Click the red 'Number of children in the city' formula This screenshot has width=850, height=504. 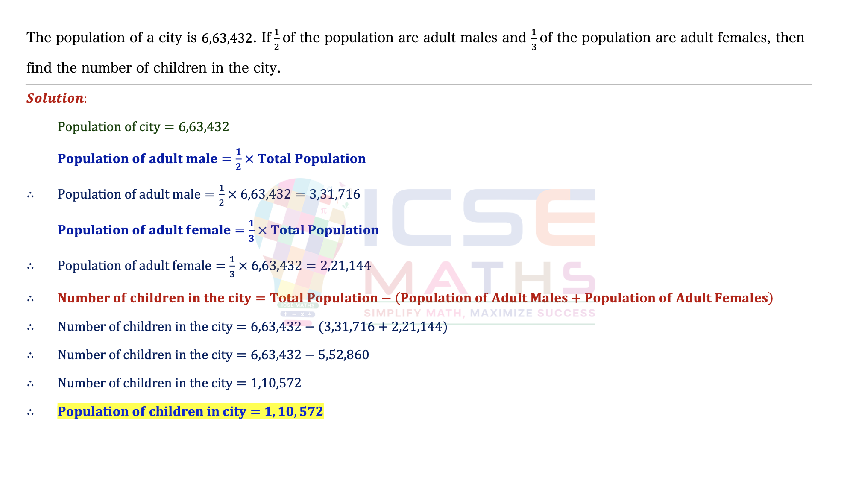(x=415, y=298)
